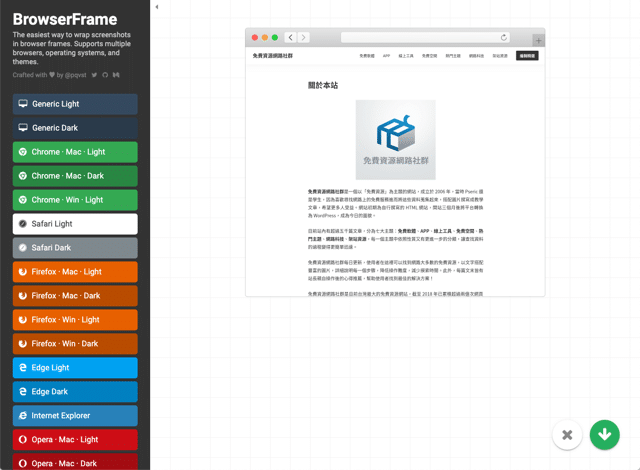Click the BrowserFrame title
The image size is (640, 470).
[65, 19]
